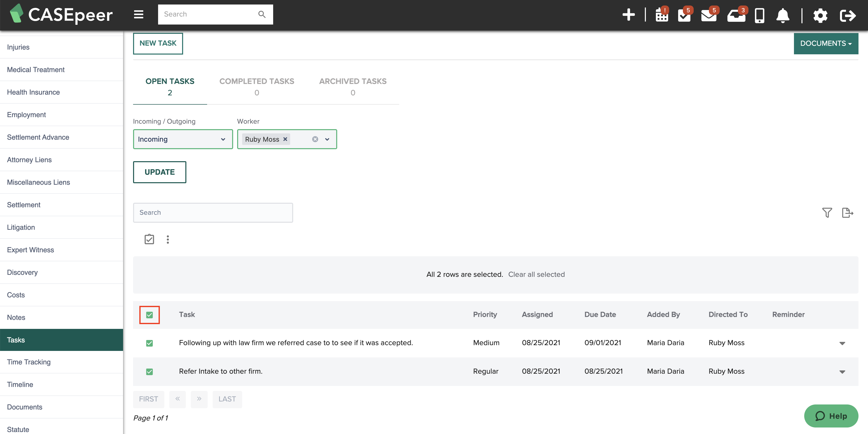Toggle checkbox for first open task row
This screenshot has width=868, height=434.
tap(150, 343)
